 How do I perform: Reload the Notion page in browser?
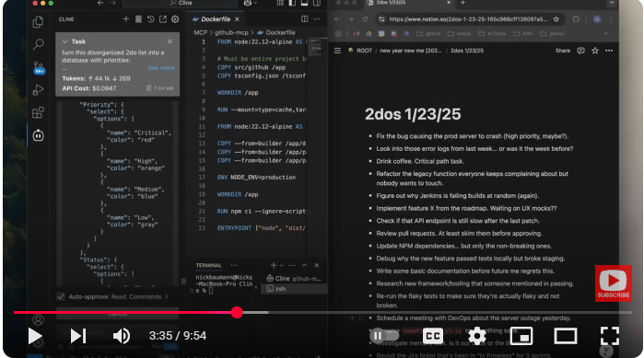coord(364,19)
